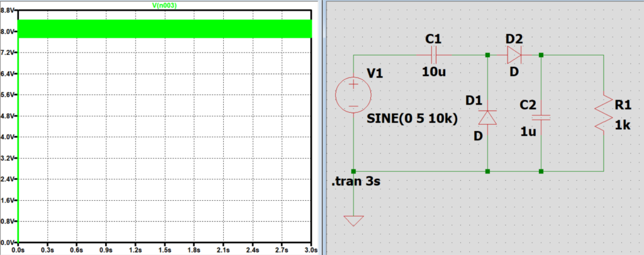Click the 0.0s time axis label
The width and height of the screenshot is (644, 255).
(18, 250)
